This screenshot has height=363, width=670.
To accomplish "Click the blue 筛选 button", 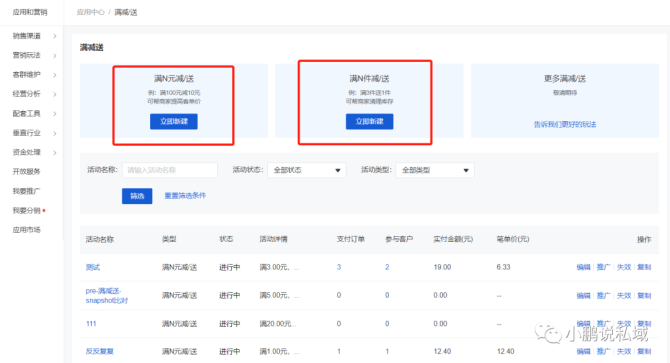I will [137, 196].
